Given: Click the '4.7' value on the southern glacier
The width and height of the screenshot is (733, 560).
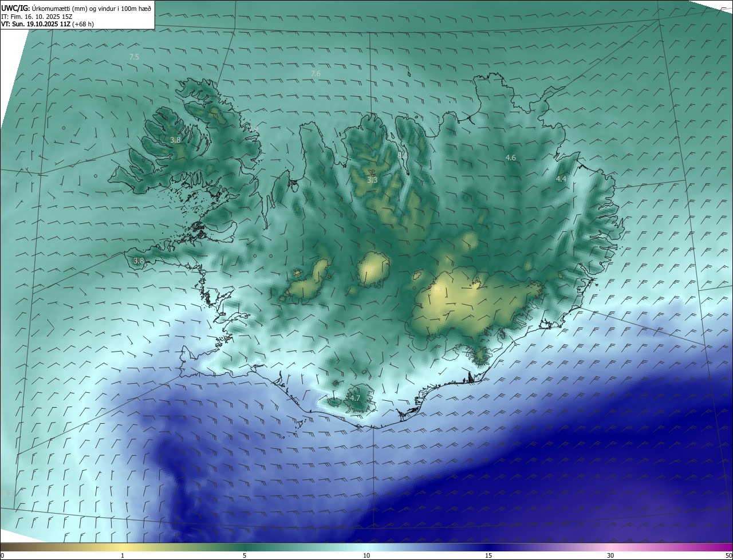Looking at the screenshot, I should [x=355, y=398].
